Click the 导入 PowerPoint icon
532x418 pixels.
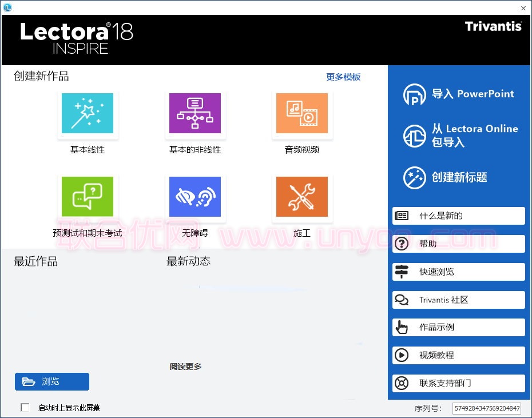[415, 95]
